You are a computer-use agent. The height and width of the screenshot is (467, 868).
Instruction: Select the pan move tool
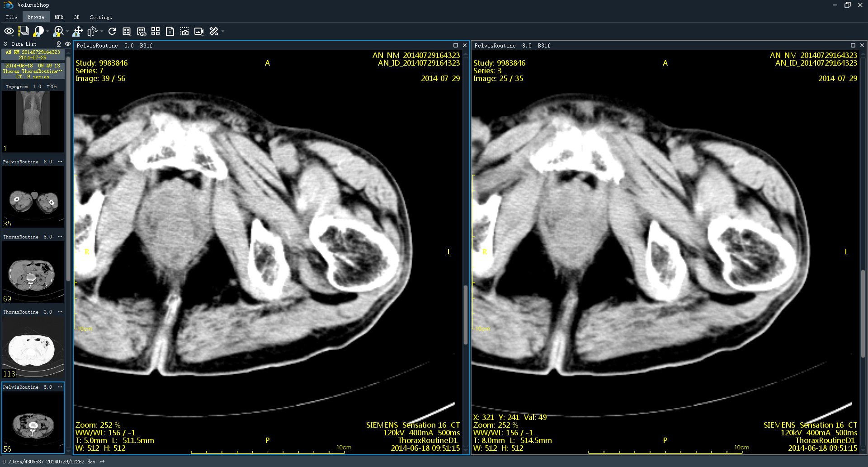78,31
